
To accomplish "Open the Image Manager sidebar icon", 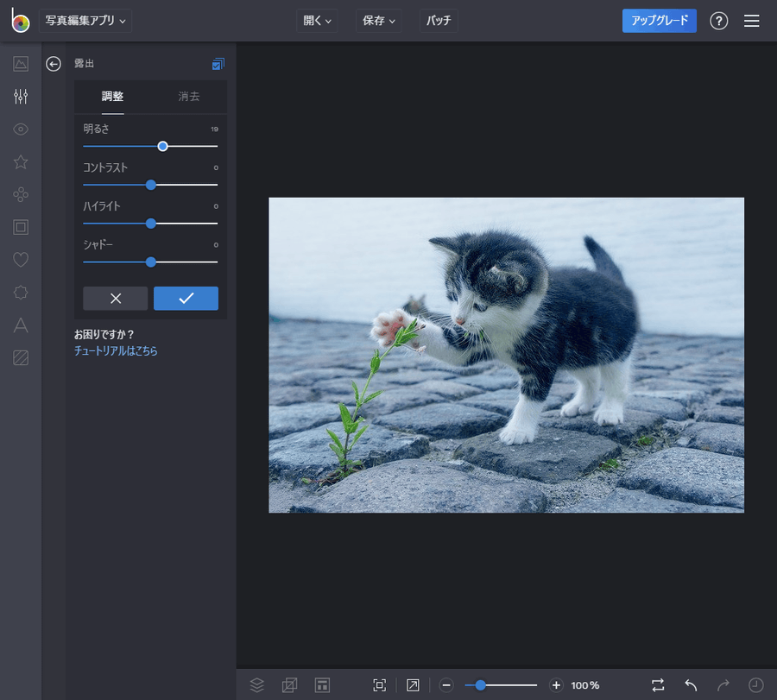I will (x=21, y=63).
